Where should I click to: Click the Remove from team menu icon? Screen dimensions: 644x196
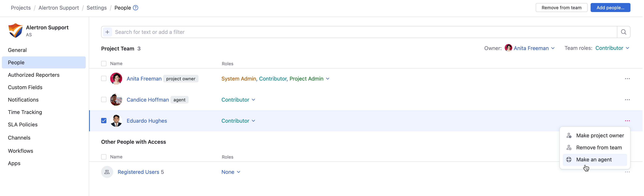pyautogui.click(x=569, y=147)
